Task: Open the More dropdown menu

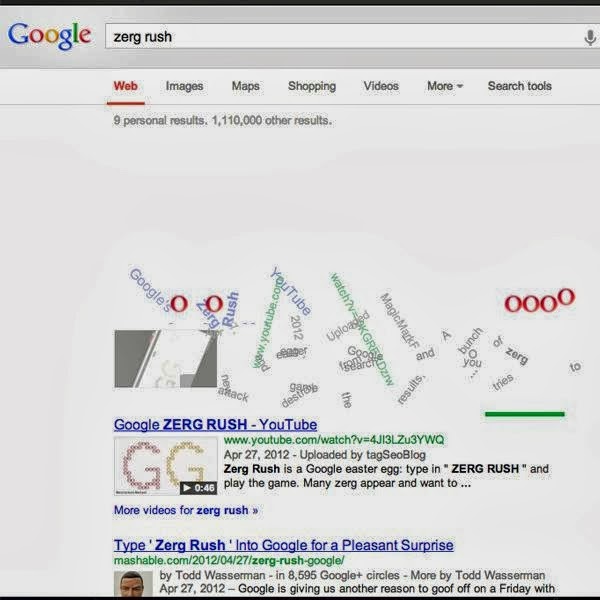Action: (445, 86)
